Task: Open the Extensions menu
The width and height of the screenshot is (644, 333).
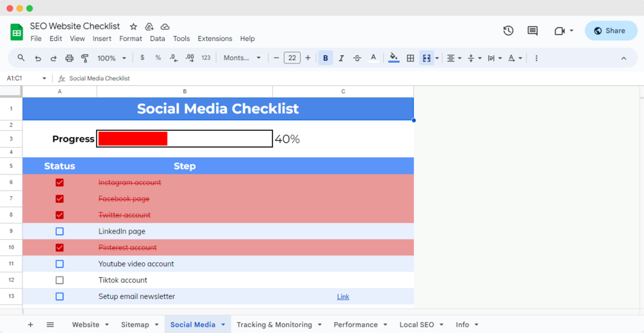Action: pos(215,38)
